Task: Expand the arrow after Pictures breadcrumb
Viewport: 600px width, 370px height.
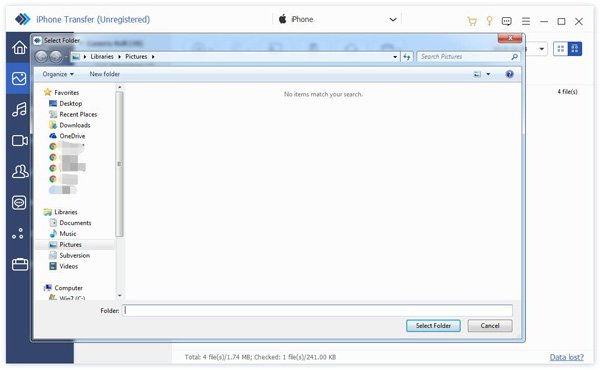Action: (x=153, y=57)
